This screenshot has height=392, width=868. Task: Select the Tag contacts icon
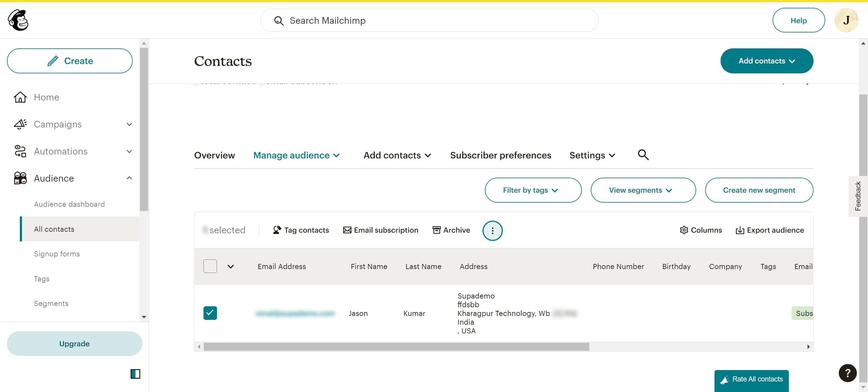(x=277, y=230)
